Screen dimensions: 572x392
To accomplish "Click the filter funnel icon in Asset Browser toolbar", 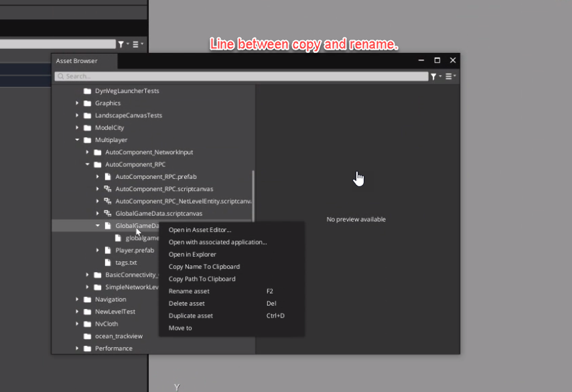I will tap(433, 76).
